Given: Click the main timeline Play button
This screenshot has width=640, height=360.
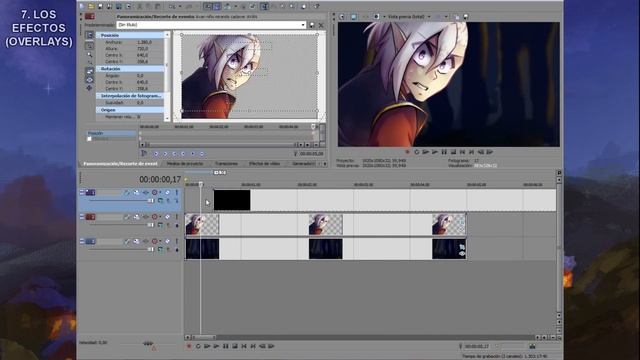Looking at the screenshot, I should point(216,346).
